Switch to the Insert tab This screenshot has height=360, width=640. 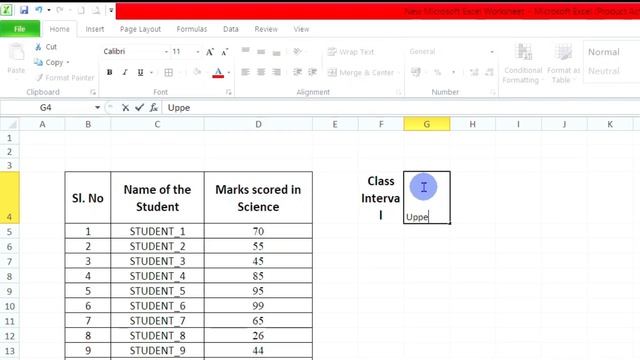click(95, 29)
